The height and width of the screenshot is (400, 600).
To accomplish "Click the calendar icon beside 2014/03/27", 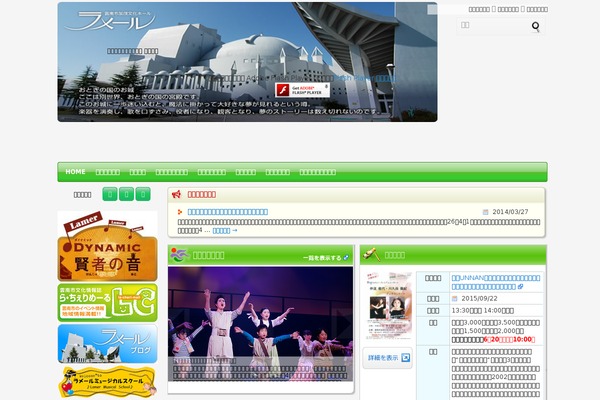I will coord(486,212).
